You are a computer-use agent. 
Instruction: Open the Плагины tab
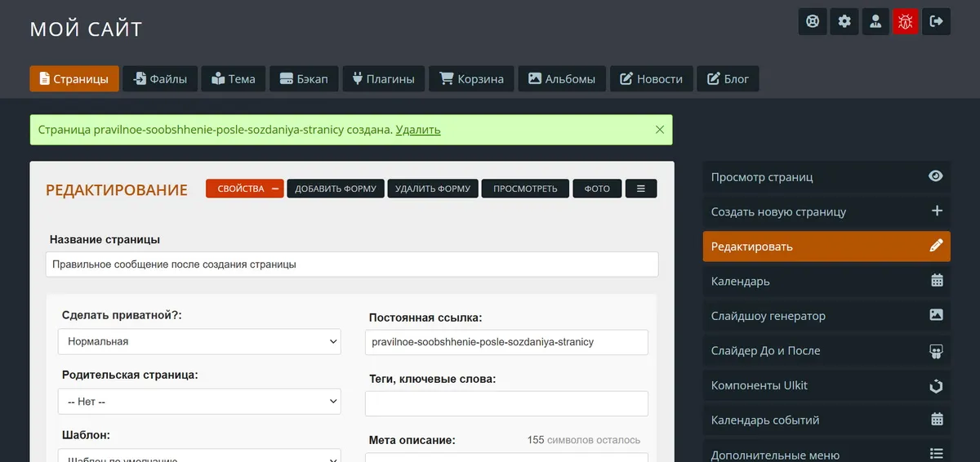tap(384, 79)
